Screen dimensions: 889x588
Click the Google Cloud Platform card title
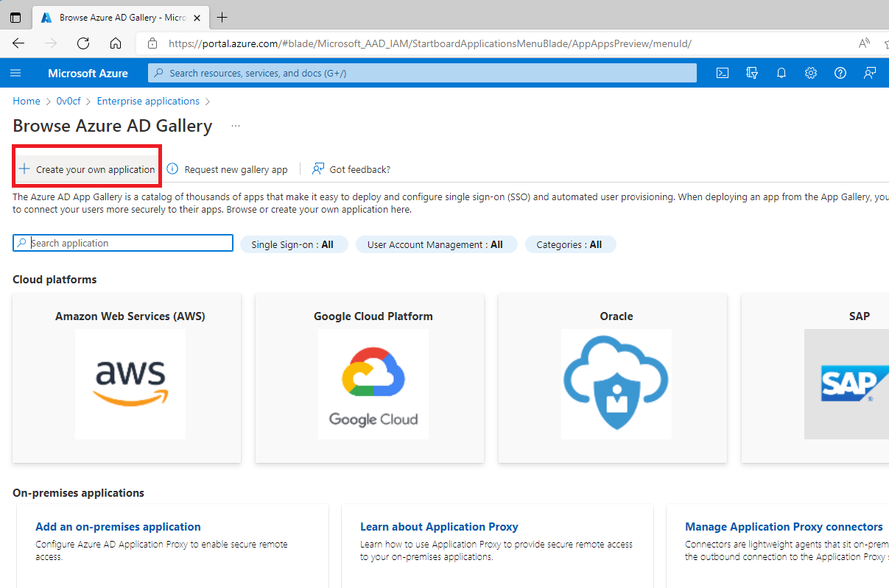(x=373, y=316)
